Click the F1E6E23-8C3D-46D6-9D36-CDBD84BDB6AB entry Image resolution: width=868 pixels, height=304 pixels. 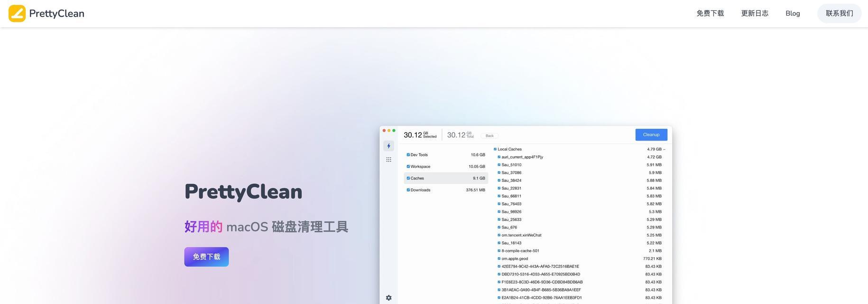tap(542, 282)
